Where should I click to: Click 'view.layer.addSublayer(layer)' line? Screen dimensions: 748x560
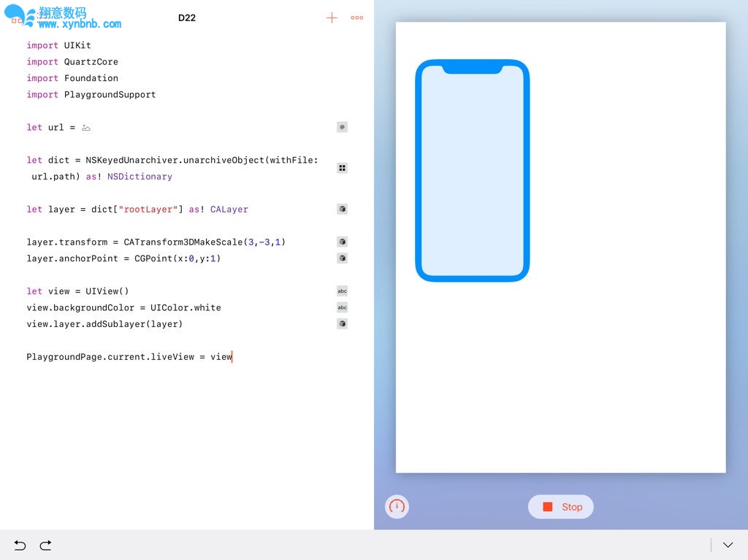pos(104,324)
